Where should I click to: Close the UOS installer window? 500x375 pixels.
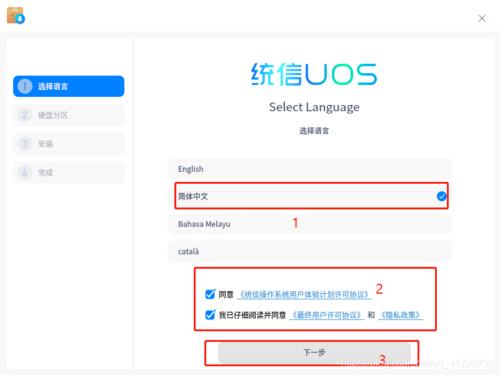tap(482, 18)
